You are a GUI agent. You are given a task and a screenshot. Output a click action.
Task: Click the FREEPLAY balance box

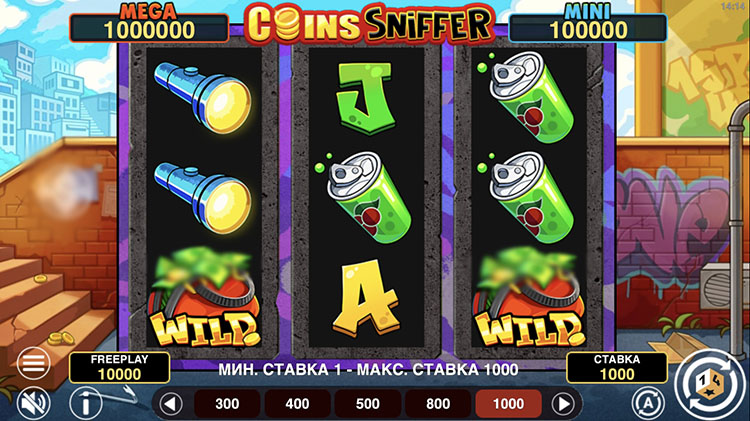(x=120, y=367)
